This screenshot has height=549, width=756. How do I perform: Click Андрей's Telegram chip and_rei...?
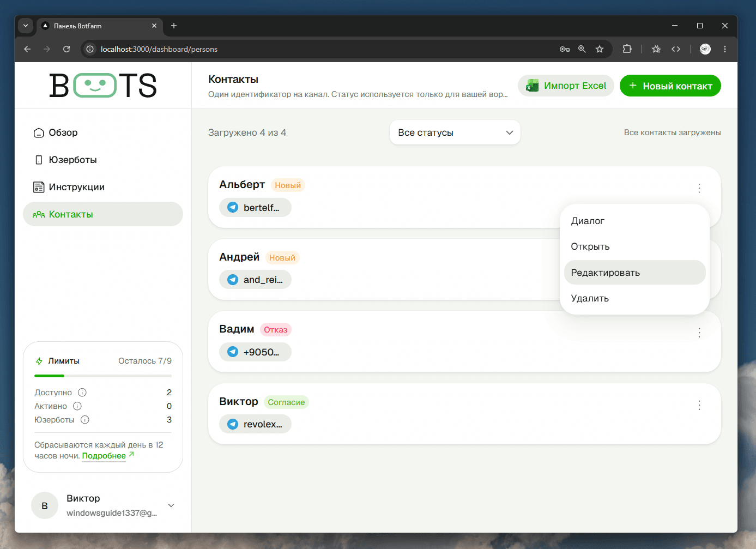pos(255,280)
